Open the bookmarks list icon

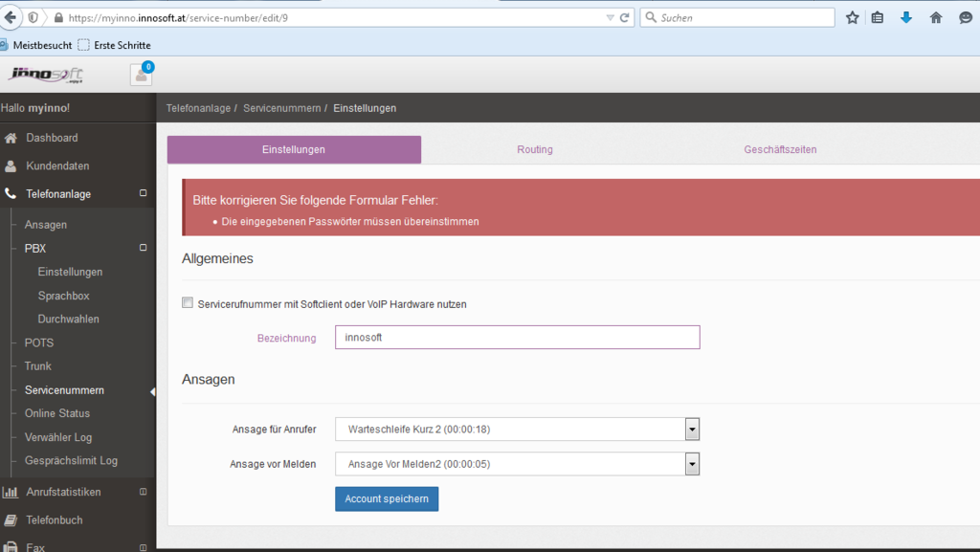[x=878, y=17]
